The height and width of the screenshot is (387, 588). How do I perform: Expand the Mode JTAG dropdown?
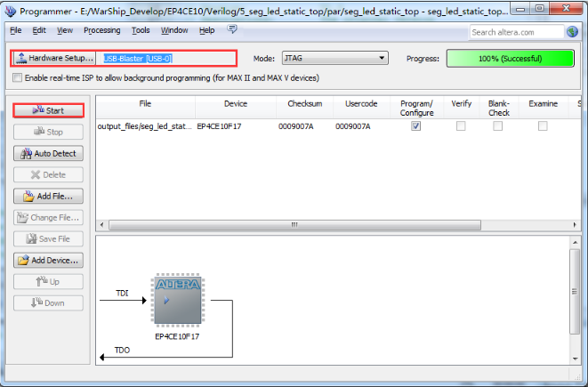334,58
